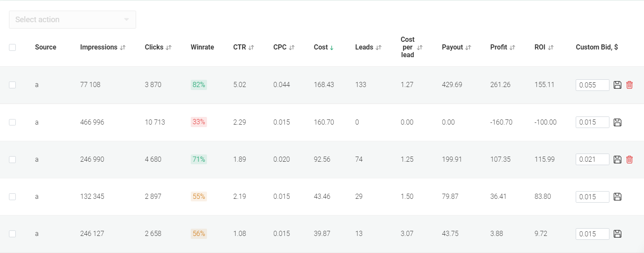This screenshot has width=644, height=253.
Task: Select the row with 466 996 impressions
Action: pyautogui.click(x=12, y=122)
